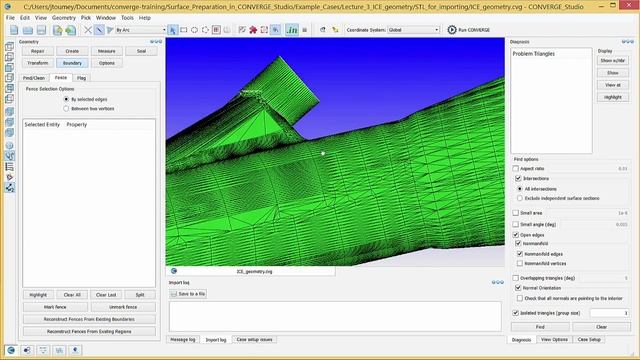This screenshot has width=640, height=360.
Task: Click the connected nodes icon at sidebar bottom
Action: [x=9, y=188]
